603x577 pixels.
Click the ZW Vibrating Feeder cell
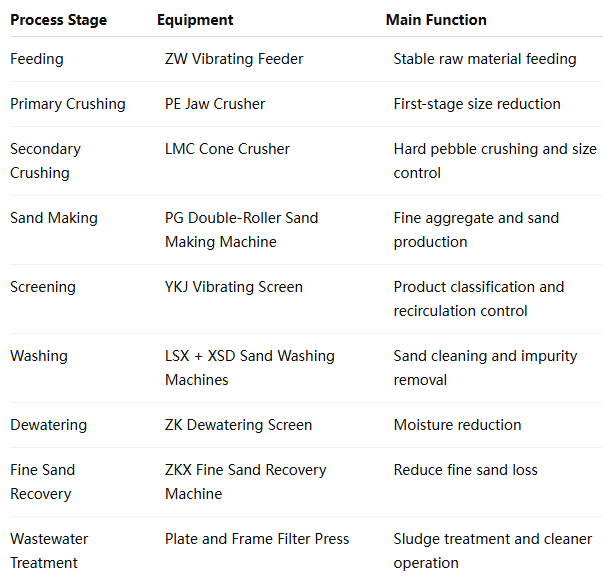[x=234, y=59]
